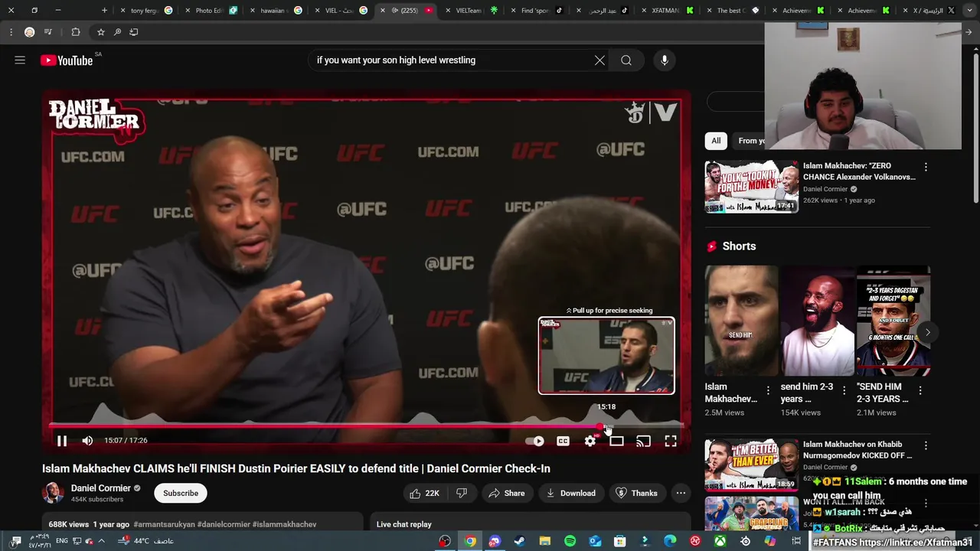Start voice search with microphone
Image resolution: width=980 pixels, height=551 pixels.
(x=664, y=60)
